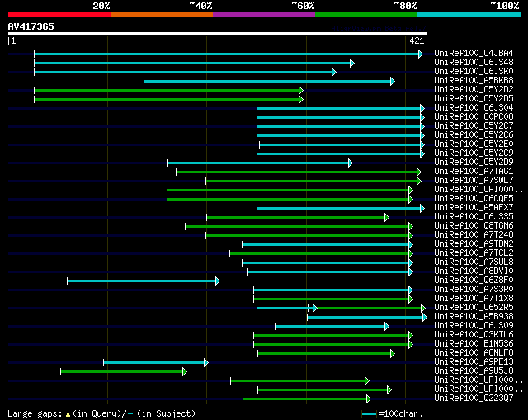
Task: Select the UniRef100_Q3KTL6 label
Action: pos(474,335)
